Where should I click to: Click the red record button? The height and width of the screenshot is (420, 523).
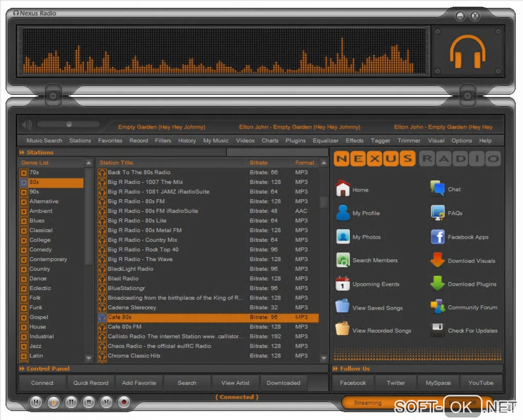coord(124,402)
